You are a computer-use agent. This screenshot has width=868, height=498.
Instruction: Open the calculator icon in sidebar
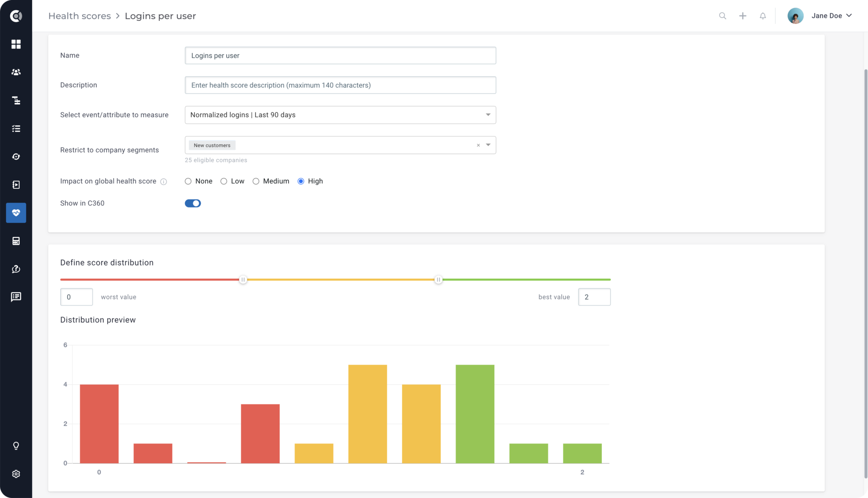point(16,241)
